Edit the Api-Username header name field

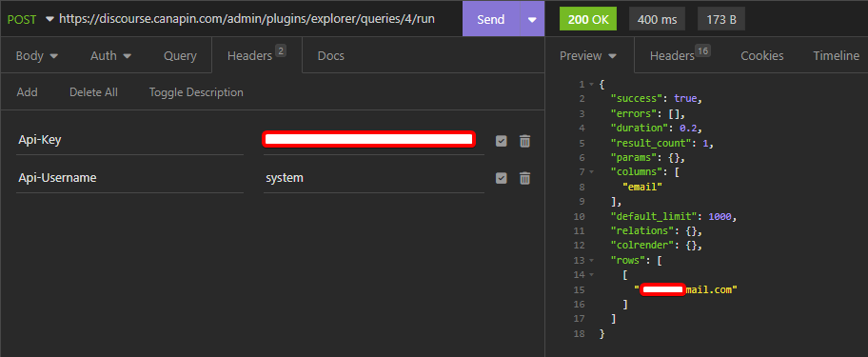point(129,178)
